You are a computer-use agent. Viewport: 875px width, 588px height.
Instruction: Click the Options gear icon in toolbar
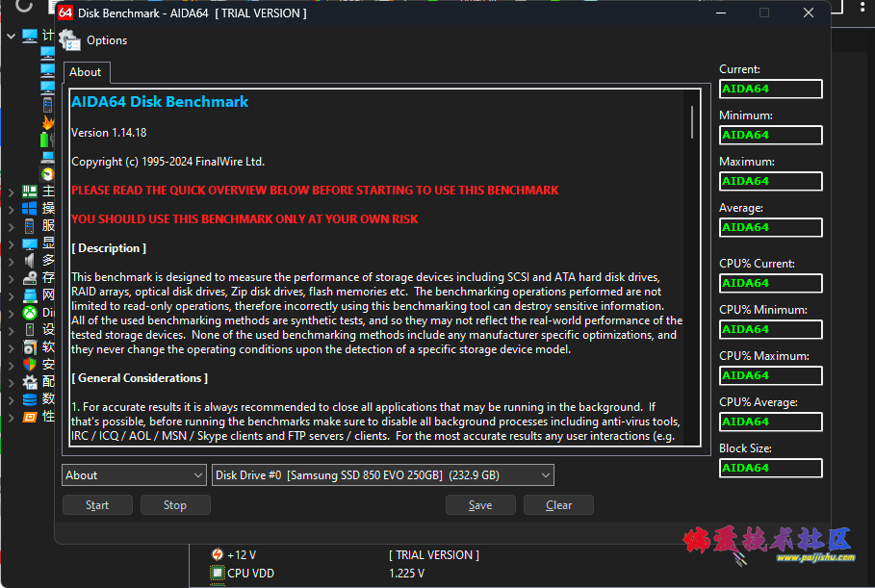69,40
